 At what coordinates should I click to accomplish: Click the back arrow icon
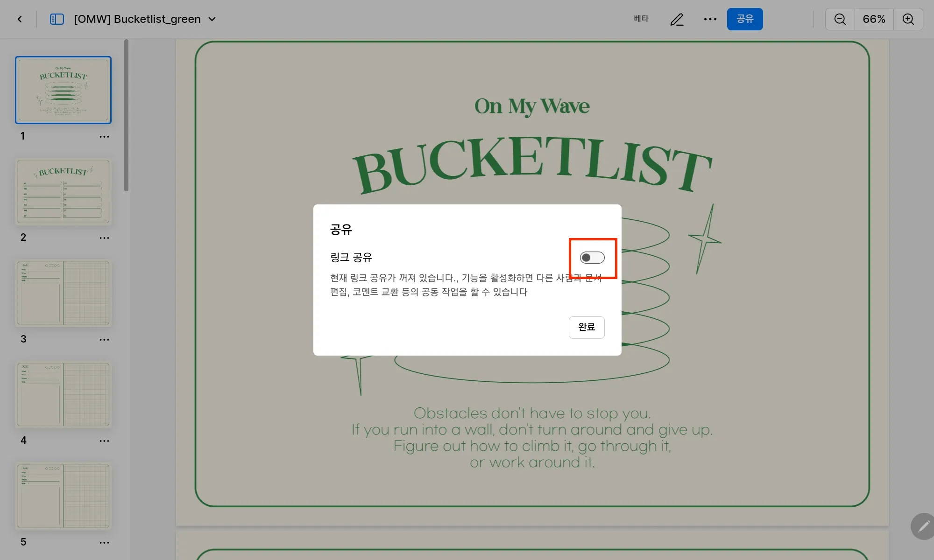[x=20, y=19]
